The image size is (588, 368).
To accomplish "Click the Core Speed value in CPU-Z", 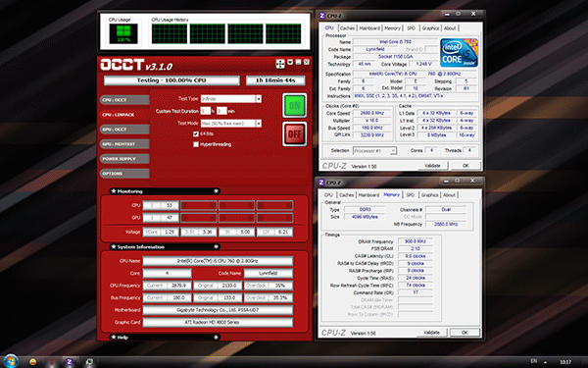I will [x=371, y=113].
